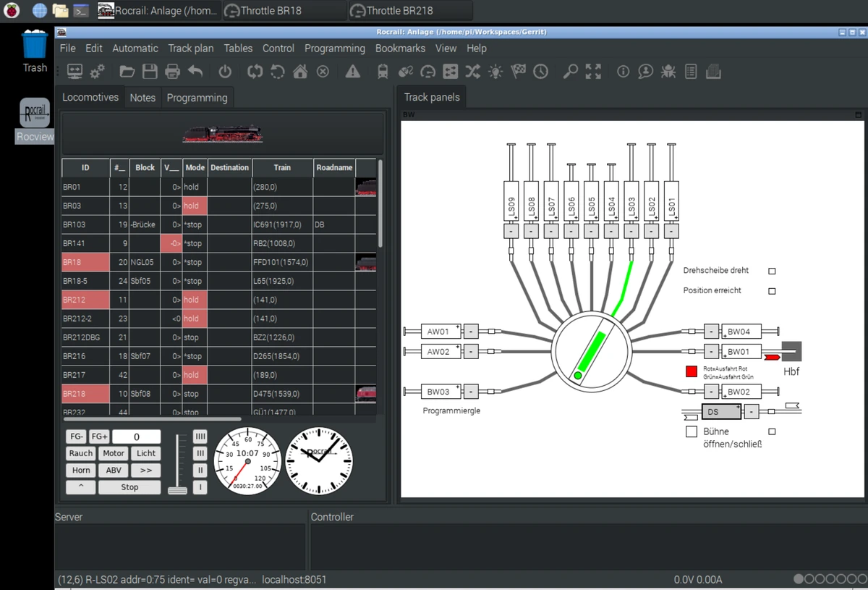Viewport: 868px width, 590px height.
Task: Click the Stop button in throttle panel
Action: (x=129, y=487)
